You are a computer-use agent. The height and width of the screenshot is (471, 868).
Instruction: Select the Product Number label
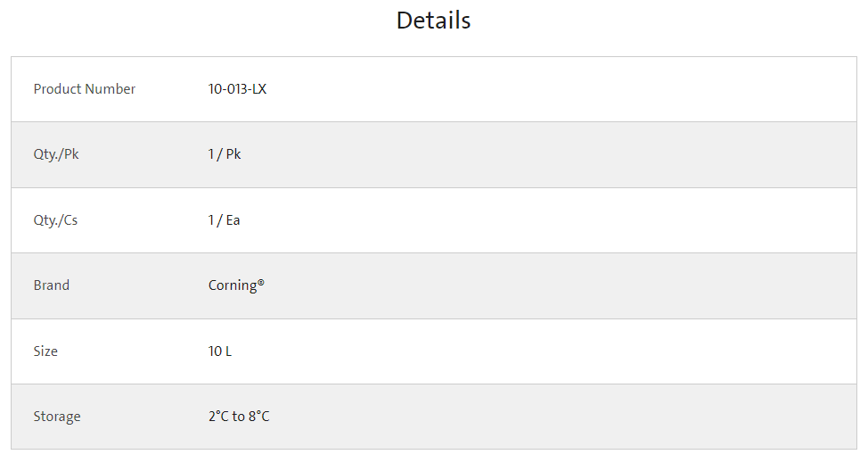(x=84, y=88)
